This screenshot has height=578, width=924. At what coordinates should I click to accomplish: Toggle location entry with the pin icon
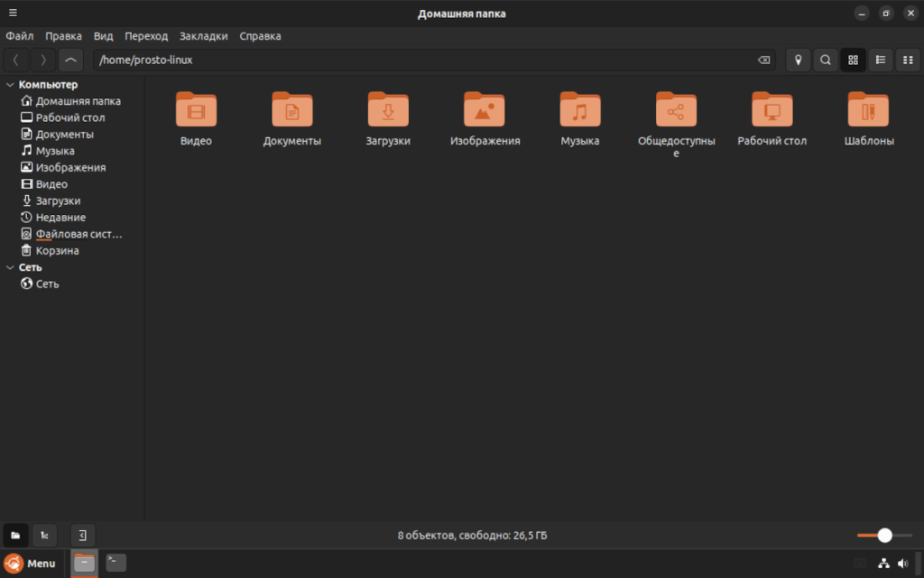pos(798,60)
